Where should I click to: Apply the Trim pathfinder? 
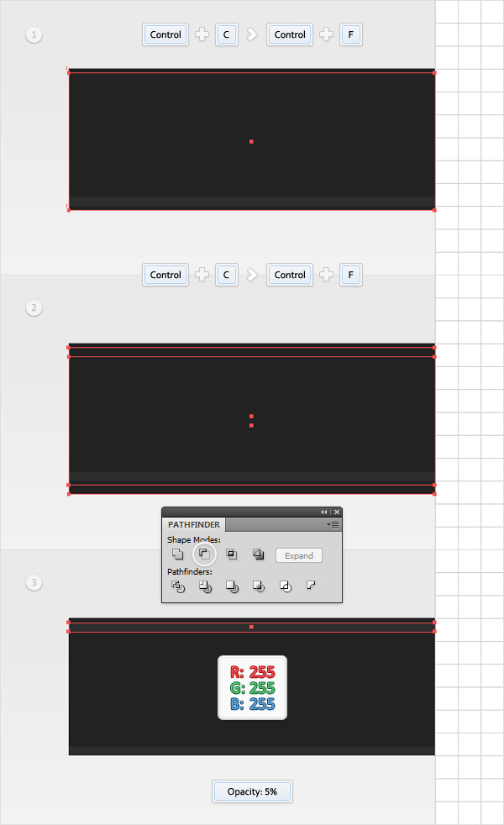tap(205, 586)
